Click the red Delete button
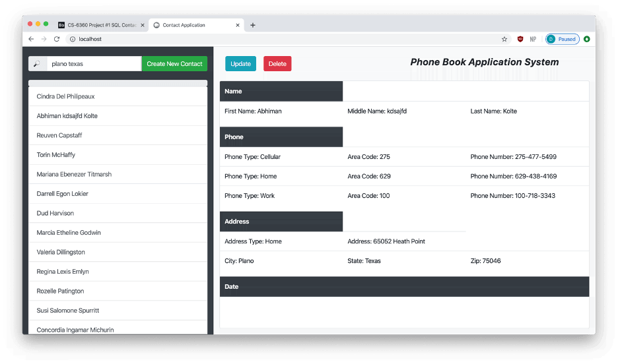This screenshot has width=618, height=364. [277, 64]
